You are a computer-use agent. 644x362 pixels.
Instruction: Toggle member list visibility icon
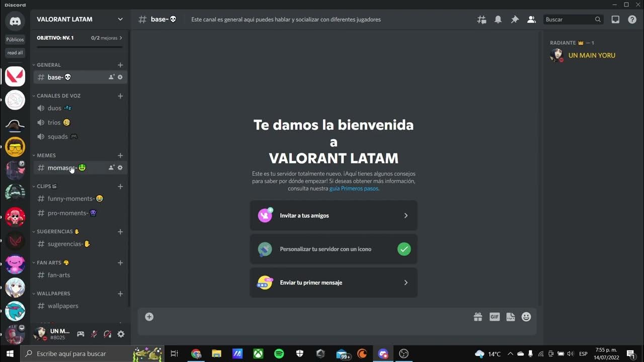pyautogui.click(x=531, y=20)
